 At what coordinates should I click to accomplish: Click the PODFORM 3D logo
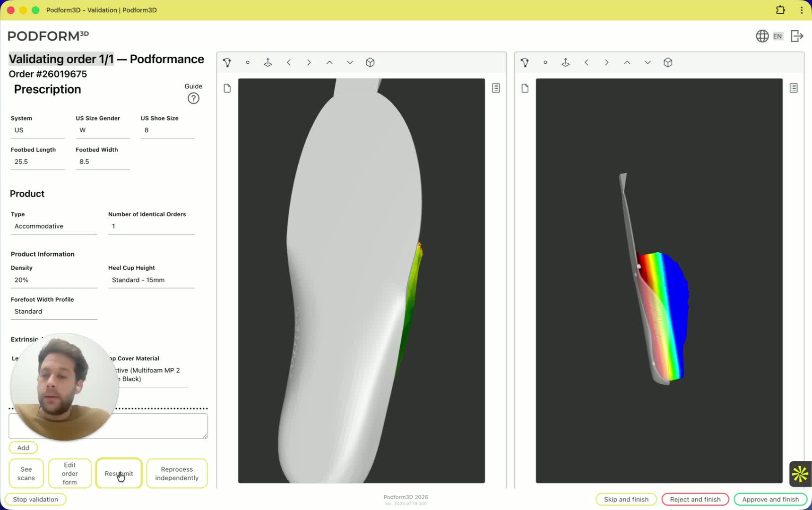click(48, 36)
